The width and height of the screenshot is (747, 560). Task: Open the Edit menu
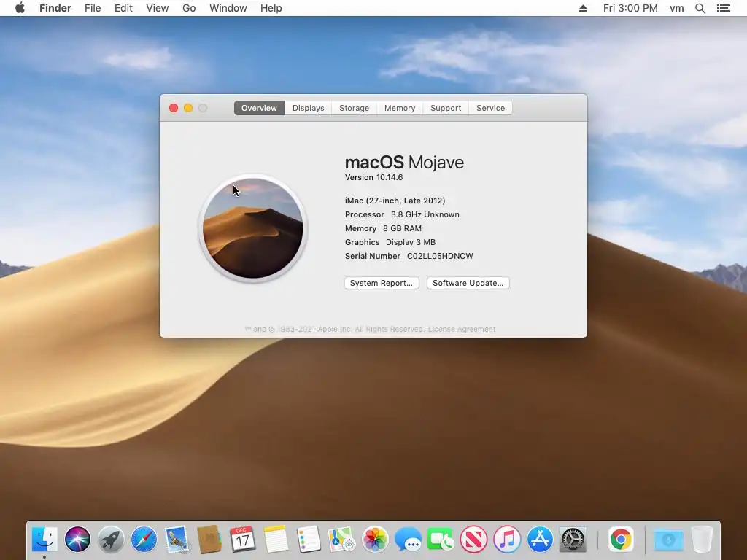pos(123,8)
